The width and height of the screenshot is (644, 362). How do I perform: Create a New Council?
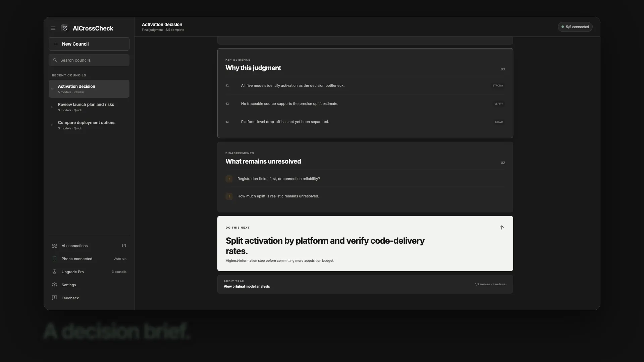[89, 44]
